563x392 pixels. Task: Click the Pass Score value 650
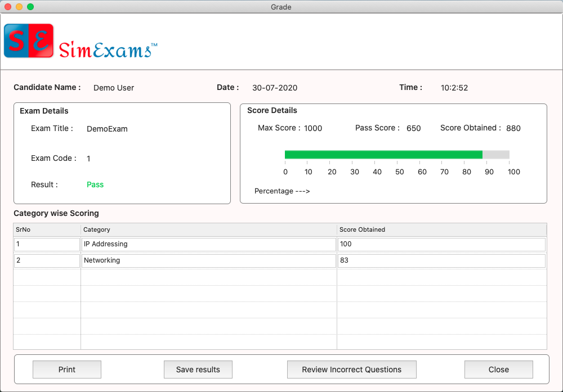pyautogui.click(x=414, y=128)
